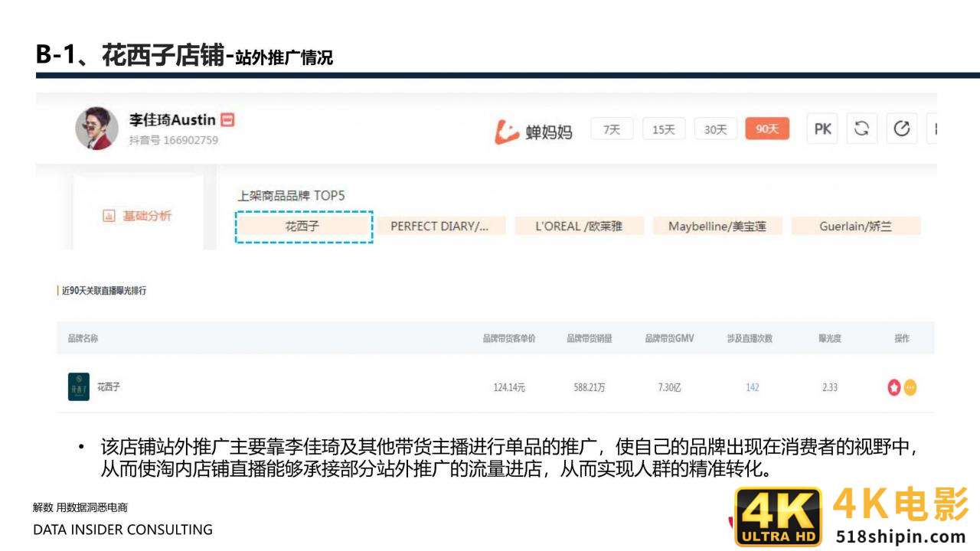Click the 上架商品品牌 TOP5 label
The width and height of the screenshot is (980, 551).
click(291, 196)
